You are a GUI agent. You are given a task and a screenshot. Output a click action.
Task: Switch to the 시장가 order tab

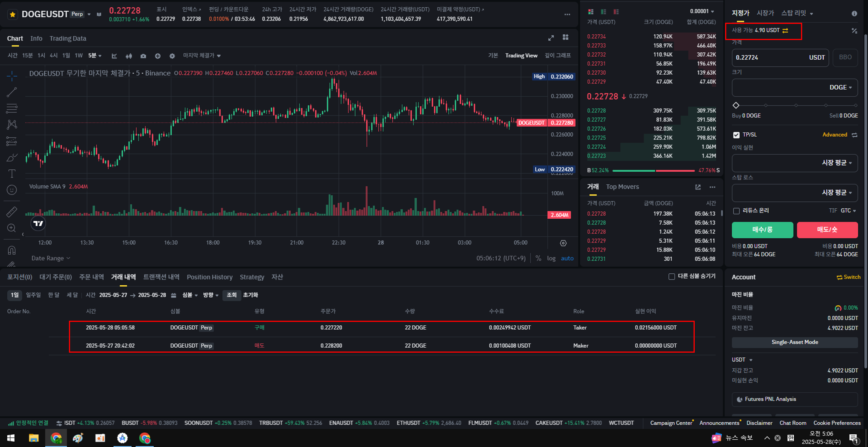point(765,13)
